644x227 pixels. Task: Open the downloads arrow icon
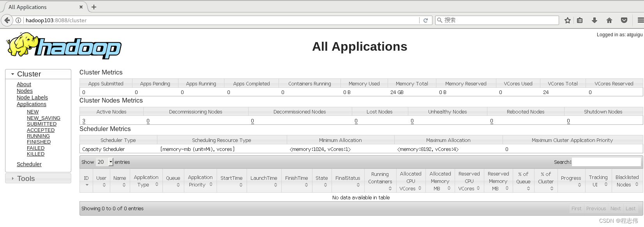click(x=595, y=20)
